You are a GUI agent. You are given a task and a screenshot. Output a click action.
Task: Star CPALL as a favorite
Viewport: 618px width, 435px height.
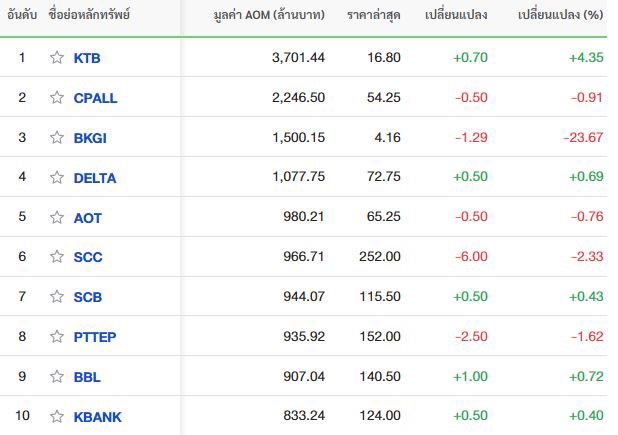click(x=57, y=97)
